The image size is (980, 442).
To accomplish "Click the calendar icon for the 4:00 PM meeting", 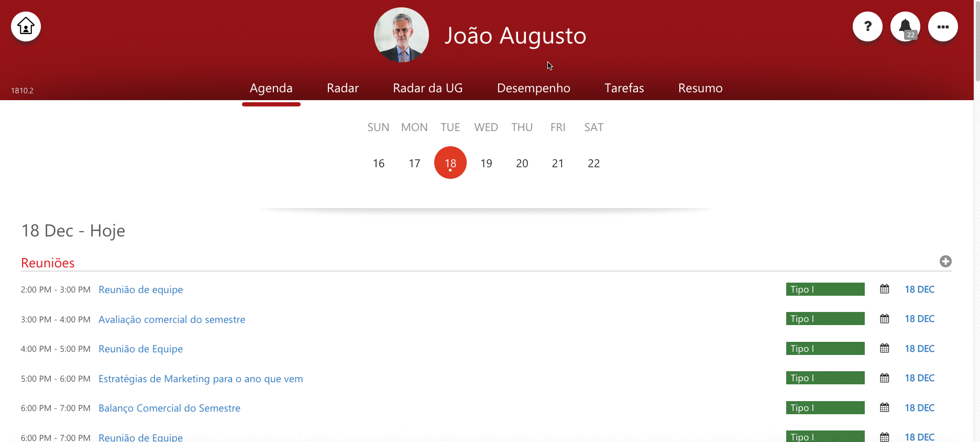I will pos(885,348).
